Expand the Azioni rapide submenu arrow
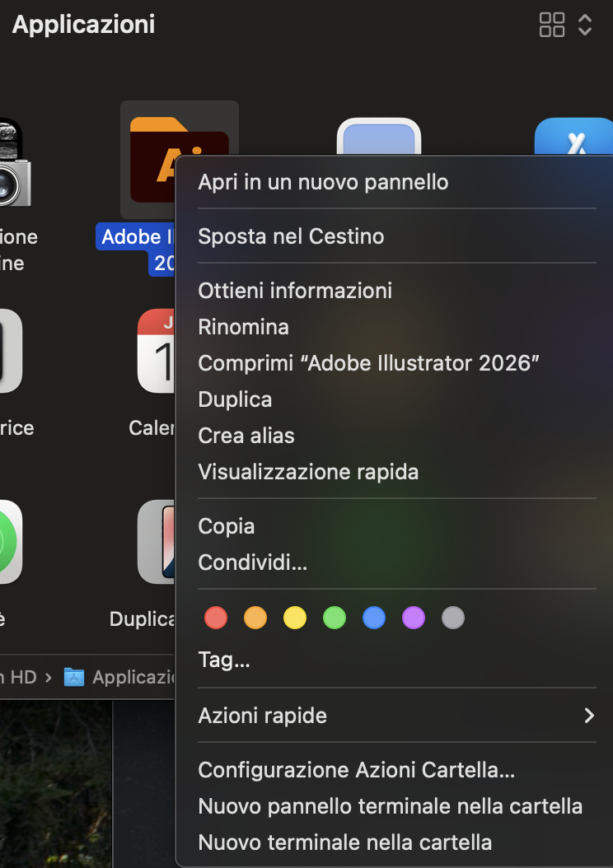 [588, 716]
